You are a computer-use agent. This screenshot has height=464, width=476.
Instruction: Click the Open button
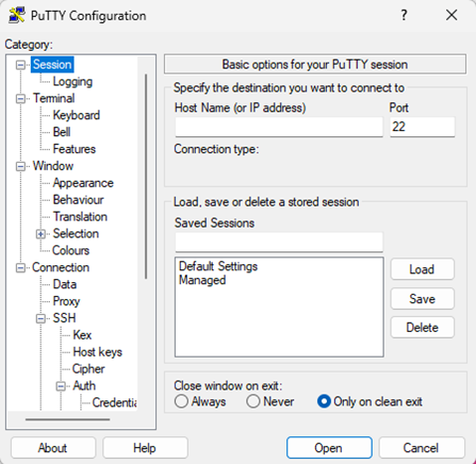pyautogui.click(x=329, y=448)
